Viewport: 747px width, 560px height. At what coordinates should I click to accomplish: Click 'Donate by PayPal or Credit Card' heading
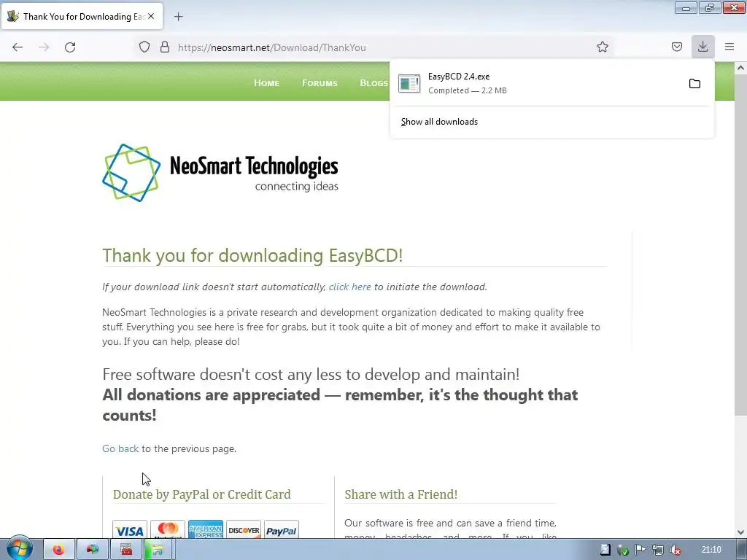coord(201,494)
